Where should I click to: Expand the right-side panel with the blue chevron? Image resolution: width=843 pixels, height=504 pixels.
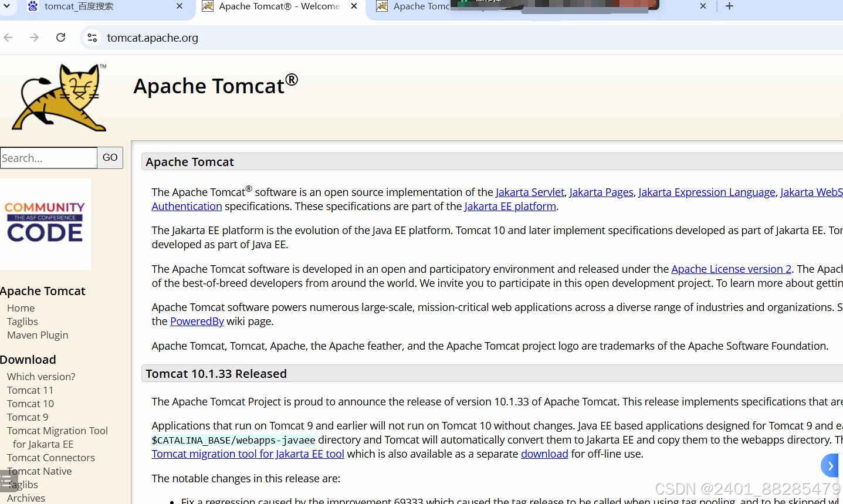[x=830, y=465]
